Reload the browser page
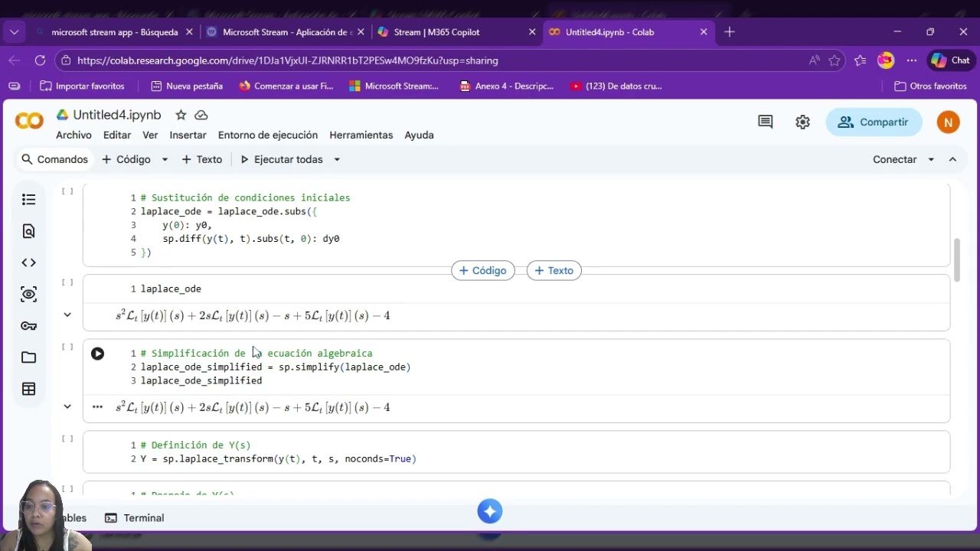Image resolution: width=980 pixels, height=551 pixels. tap(40, 60)
